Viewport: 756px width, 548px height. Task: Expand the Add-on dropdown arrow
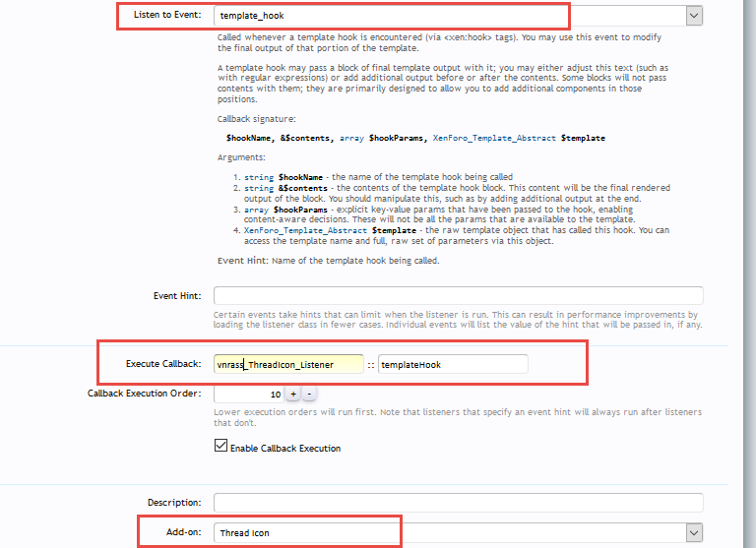tap(694, 532)
